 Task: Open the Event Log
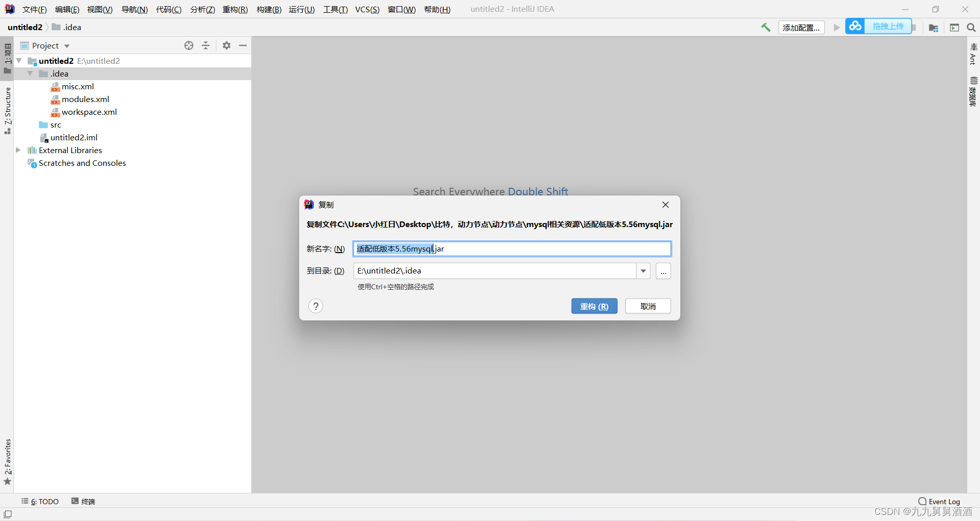click(x=939, y=502)
